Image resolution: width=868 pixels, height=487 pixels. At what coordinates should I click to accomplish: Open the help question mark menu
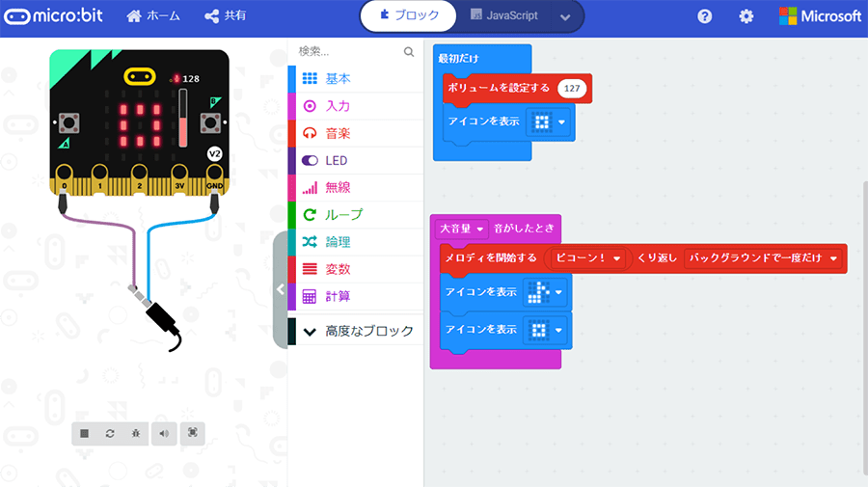click(x=704, y=16)
